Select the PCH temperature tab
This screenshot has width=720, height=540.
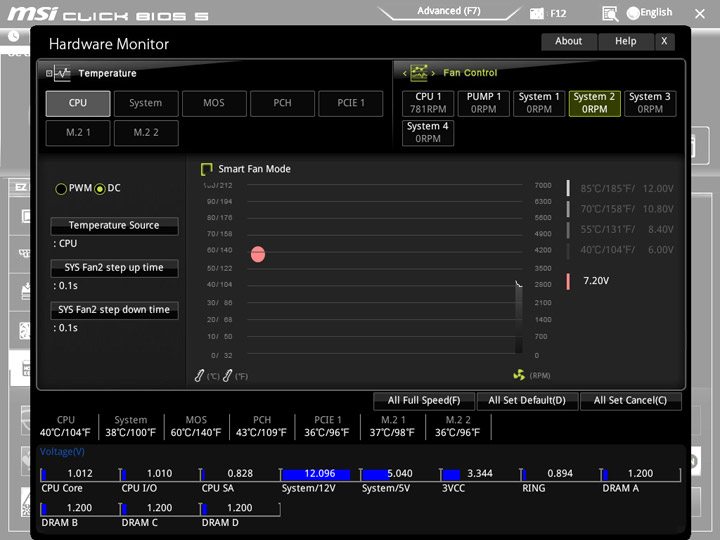282,103
